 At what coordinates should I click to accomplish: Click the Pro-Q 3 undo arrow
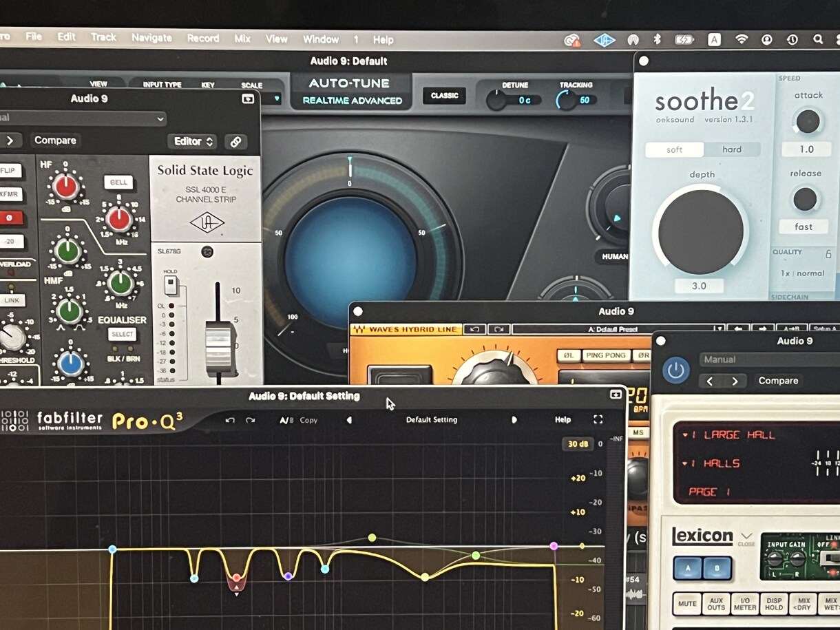tap(230, 420)
